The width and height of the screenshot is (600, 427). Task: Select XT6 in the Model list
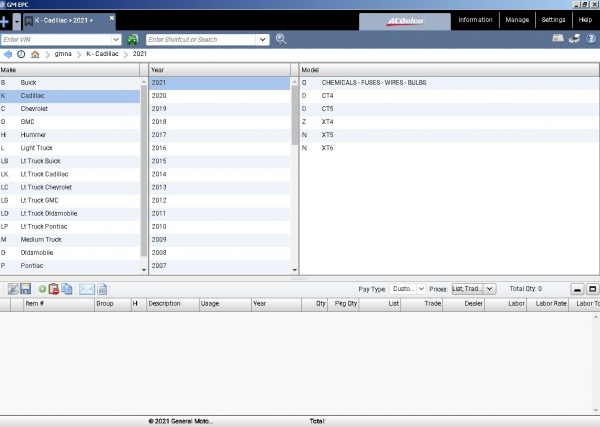pyautogui.click(x=449, y=148)
